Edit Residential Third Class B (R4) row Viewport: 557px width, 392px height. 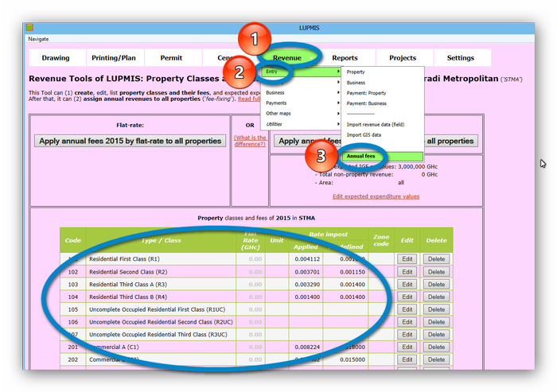pyautogui.click(x=407, y=297)
